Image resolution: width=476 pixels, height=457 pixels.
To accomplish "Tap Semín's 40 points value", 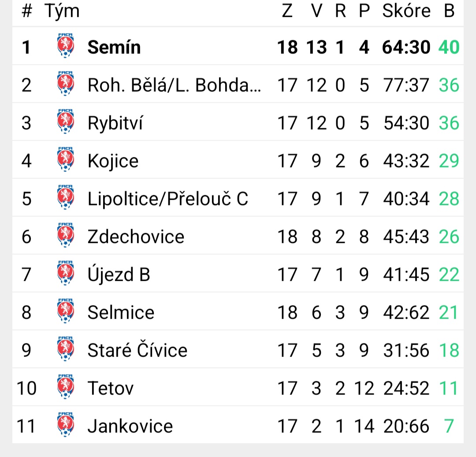I will (449, 47).
